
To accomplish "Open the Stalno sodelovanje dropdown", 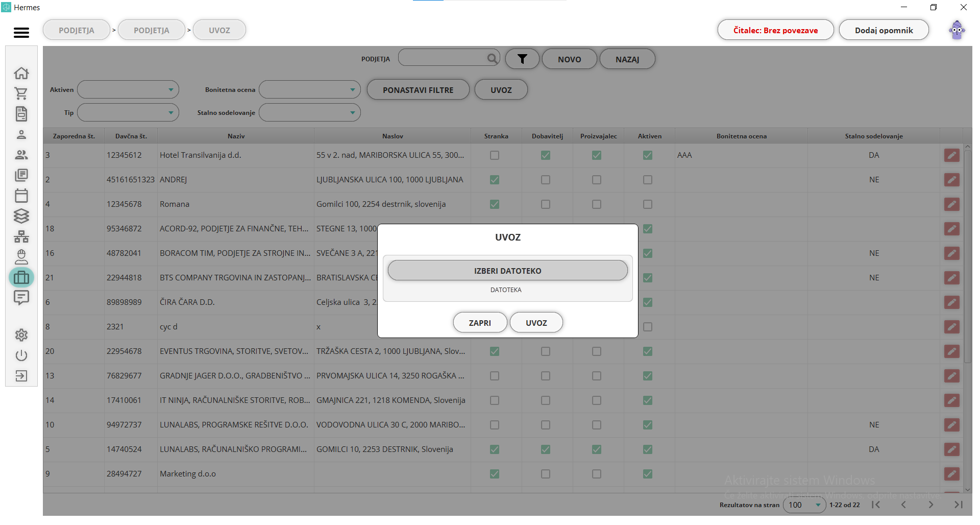I will click(310, 112).
